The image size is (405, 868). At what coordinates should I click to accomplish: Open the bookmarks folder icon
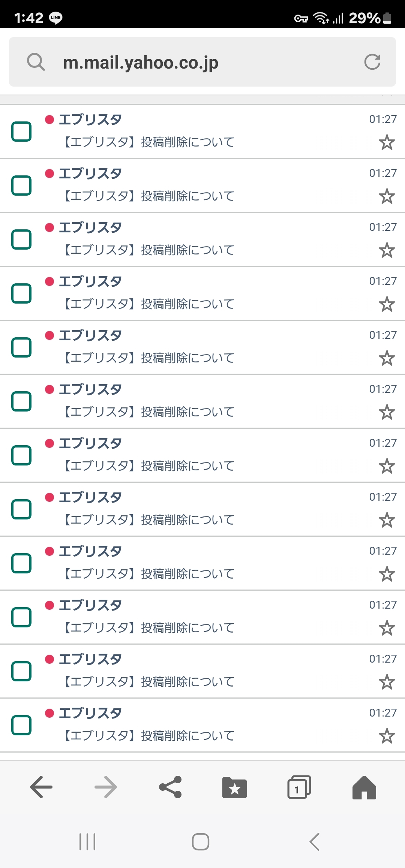(234, 787)
